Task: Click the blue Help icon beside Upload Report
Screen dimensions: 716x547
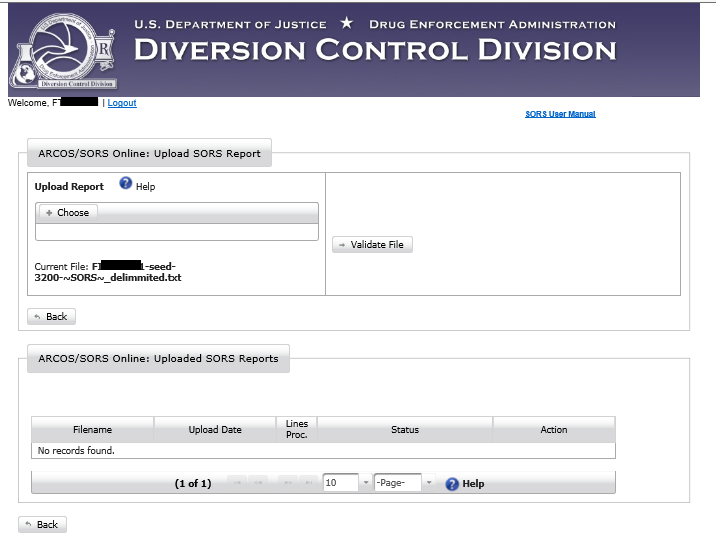Action: tap(126, 183)
